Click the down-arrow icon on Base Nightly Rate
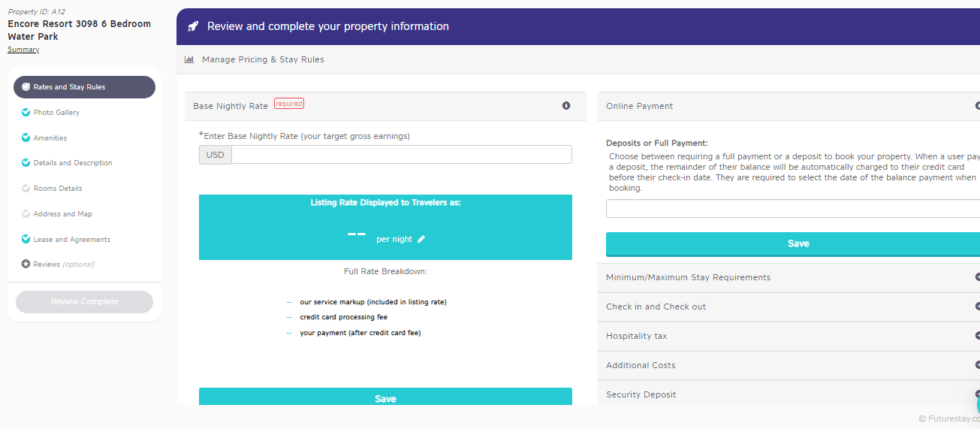 566,106
